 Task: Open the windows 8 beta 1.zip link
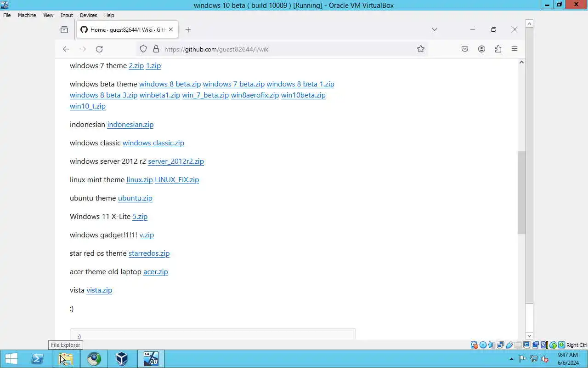click(300, 84)
